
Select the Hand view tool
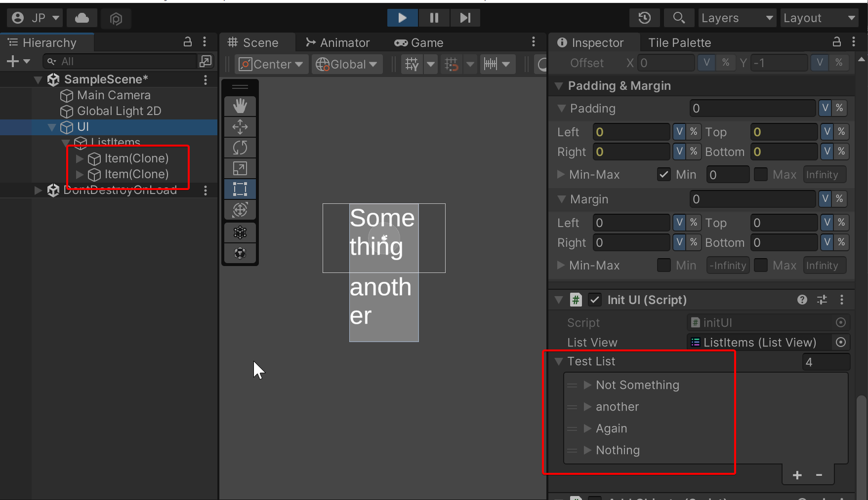pyautogui.click(x=240, y=106)
